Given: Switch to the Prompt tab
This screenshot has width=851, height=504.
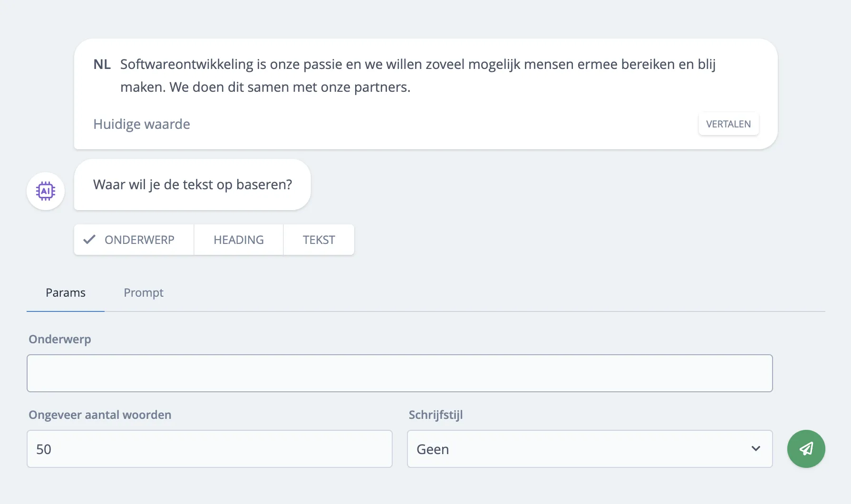Looking at the screenshot, I should 144,292.
